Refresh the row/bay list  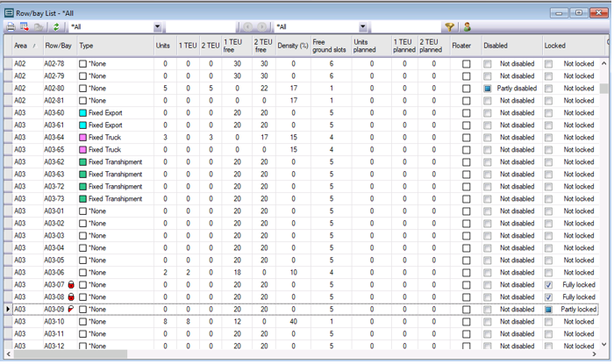point(56,27)
